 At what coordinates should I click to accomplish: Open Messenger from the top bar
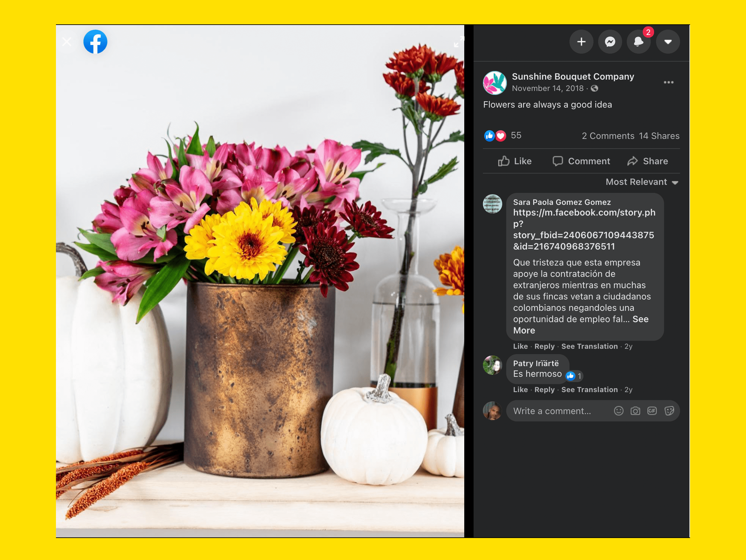coord(610,42)
